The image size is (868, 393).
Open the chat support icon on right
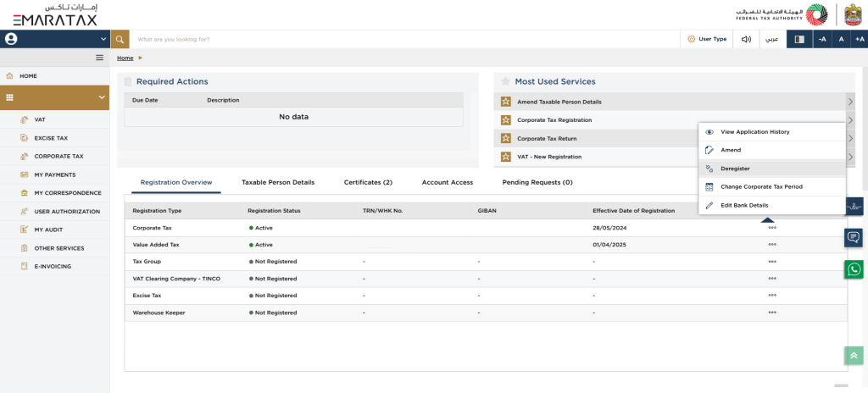(x=854, y=237)
